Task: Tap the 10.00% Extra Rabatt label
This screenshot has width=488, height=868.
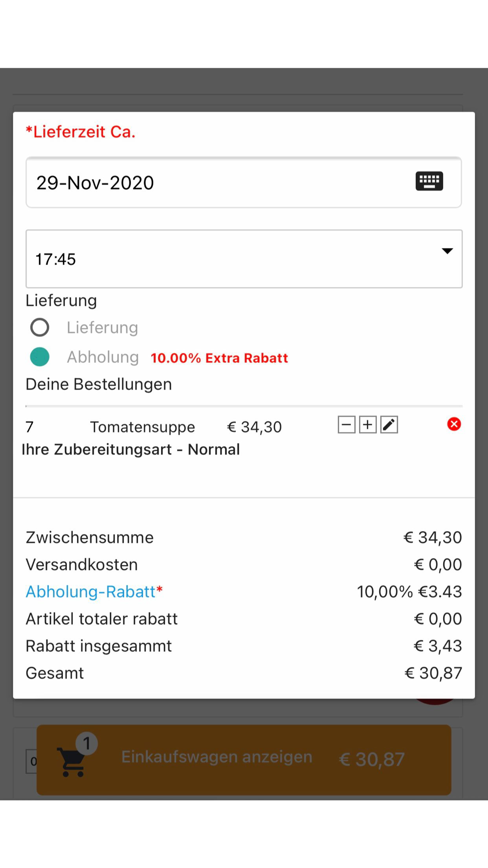Action: coord(219,358)
